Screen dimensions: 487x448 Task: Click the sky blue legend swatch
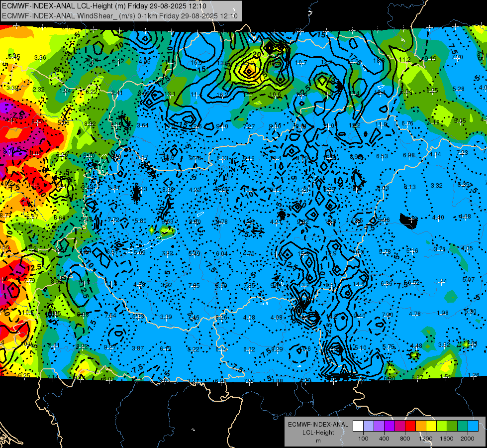click(473, 426)
